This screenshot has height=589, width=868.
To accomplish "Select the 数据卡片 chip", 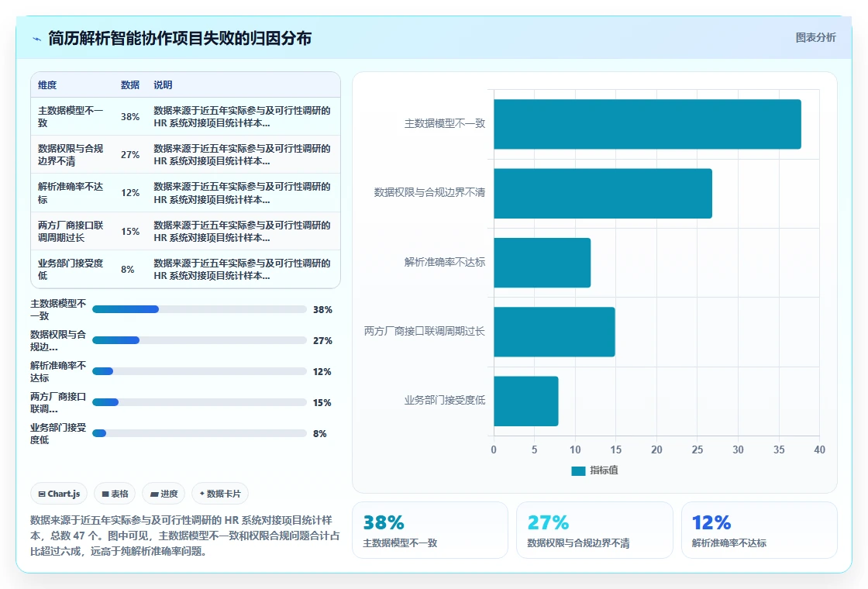I will pyautogui.click(x=220, y=494).
